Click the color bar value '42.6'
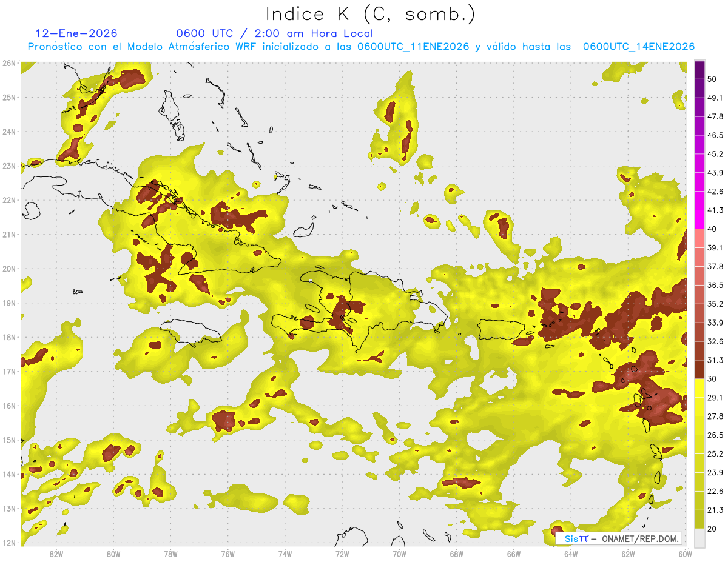 point(715,192)
